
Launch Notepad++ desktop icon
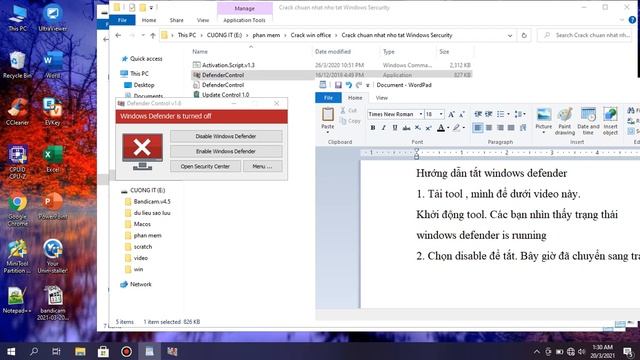[16, 300]
